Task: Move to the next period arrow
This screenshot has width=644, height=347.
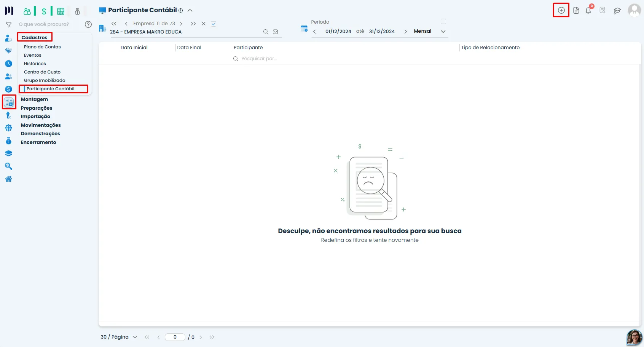Action: coord(405,32)
